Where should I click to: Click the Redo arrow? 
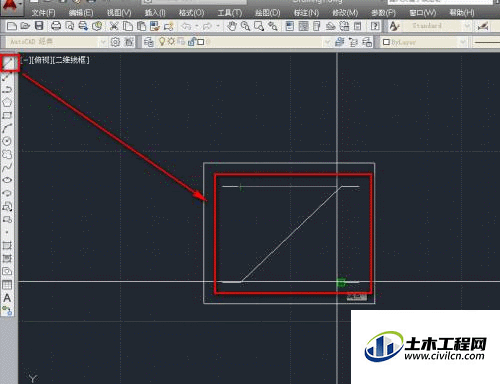[207, 26]
